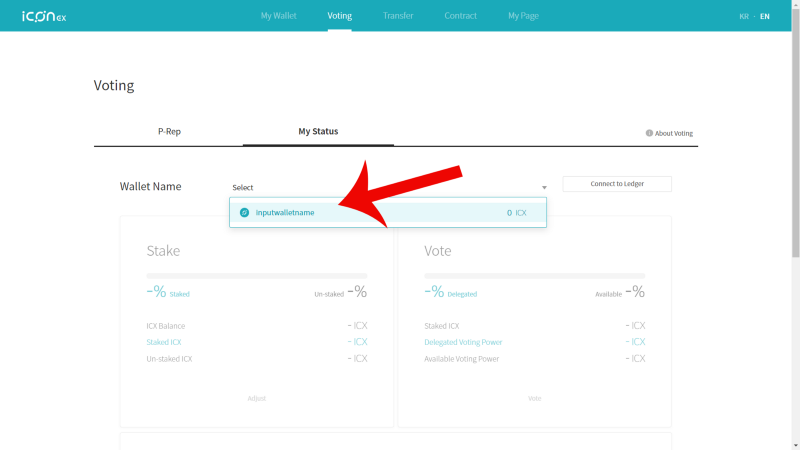Select the My Status tab
Viewport: 800px width, 450px height.
click(318, 132)
